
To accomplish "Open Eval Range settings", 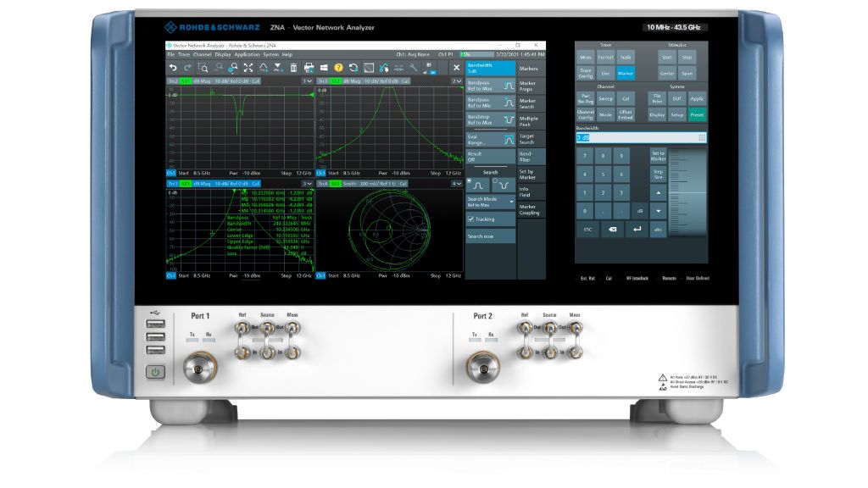I will [491, 140].
